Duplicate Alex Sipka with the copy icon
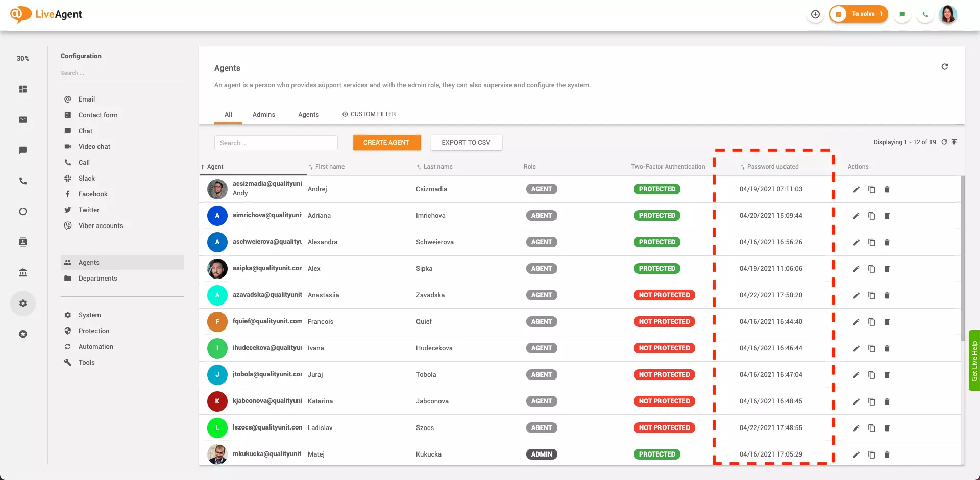This screenshot has height=480, width=980. (871, 269)
